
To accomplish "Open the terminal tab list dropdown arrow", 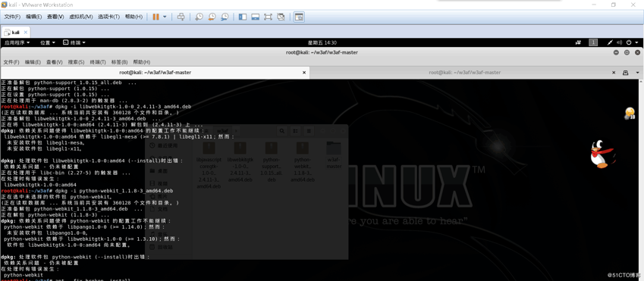I will click(638, 72).
